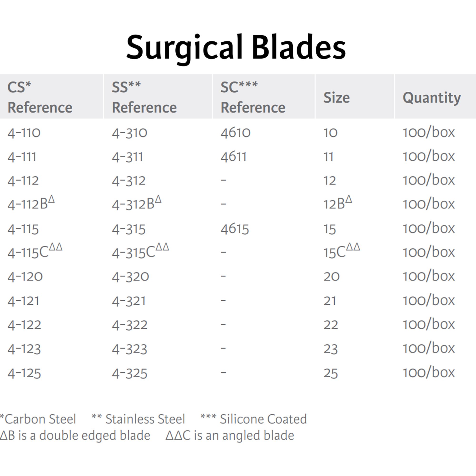Select the angled blade reference 4-315C
This screenshot has width=476, height=476.
click(x=140, y=252)
